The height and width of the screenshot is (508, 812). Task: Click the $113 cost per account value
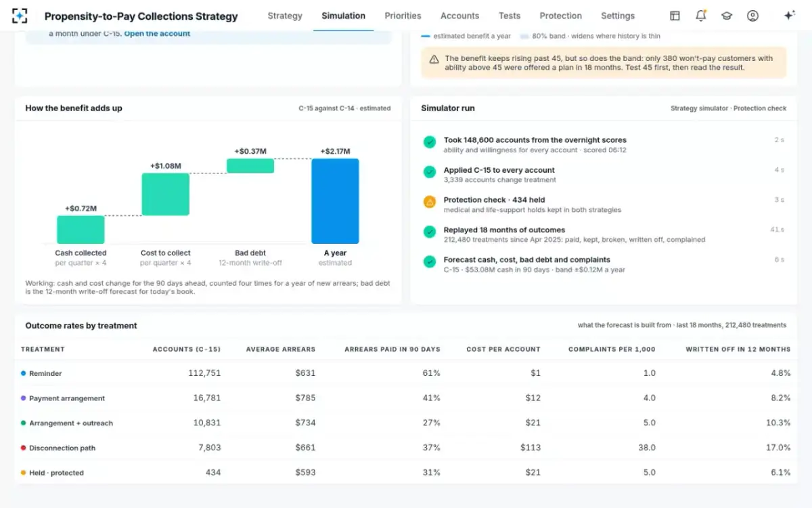tap(531, 448)
